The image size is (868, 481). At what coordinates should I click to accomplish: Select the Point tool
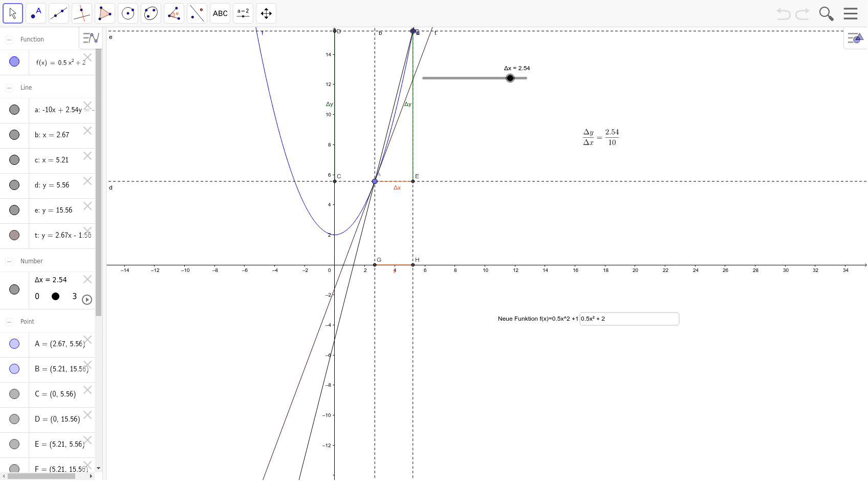tap(36, 13)
